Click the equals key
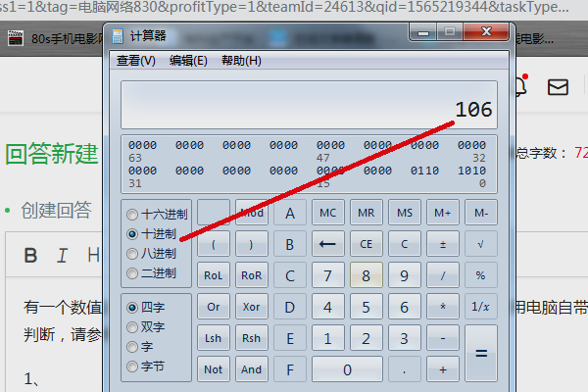Viewport: 588px width, 392px height. 481,353
